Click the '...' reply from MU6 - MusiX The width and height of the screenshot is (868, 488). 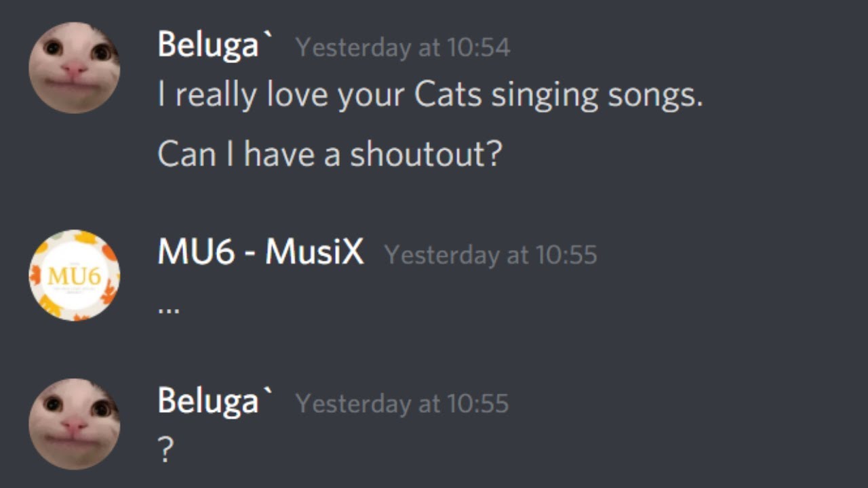coord(168,308)
